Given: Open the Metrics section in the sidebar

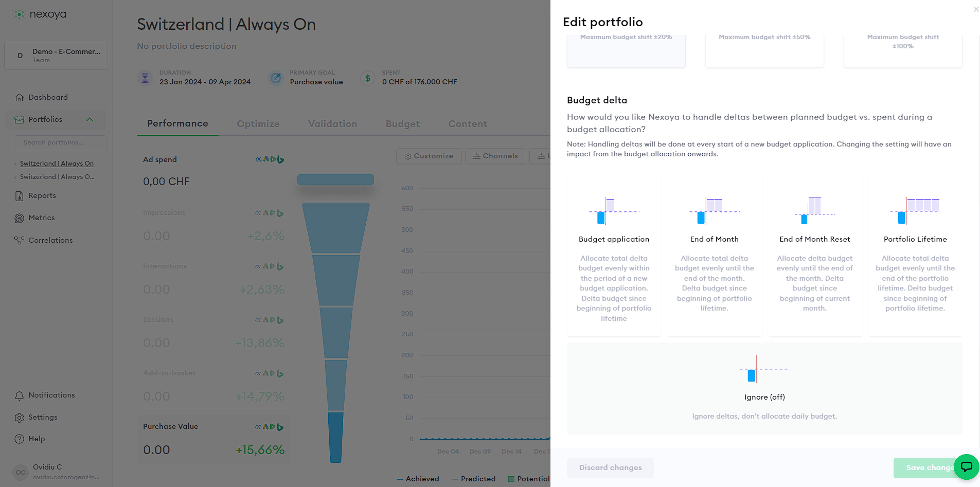Looking at the screenshot, I should click(41, 218).
